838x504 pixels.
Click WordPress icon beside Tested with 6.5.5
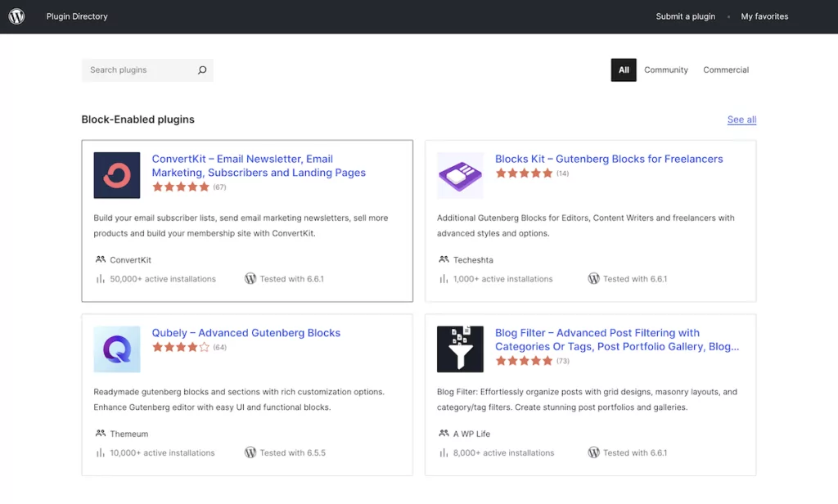(x=250, y=452)
